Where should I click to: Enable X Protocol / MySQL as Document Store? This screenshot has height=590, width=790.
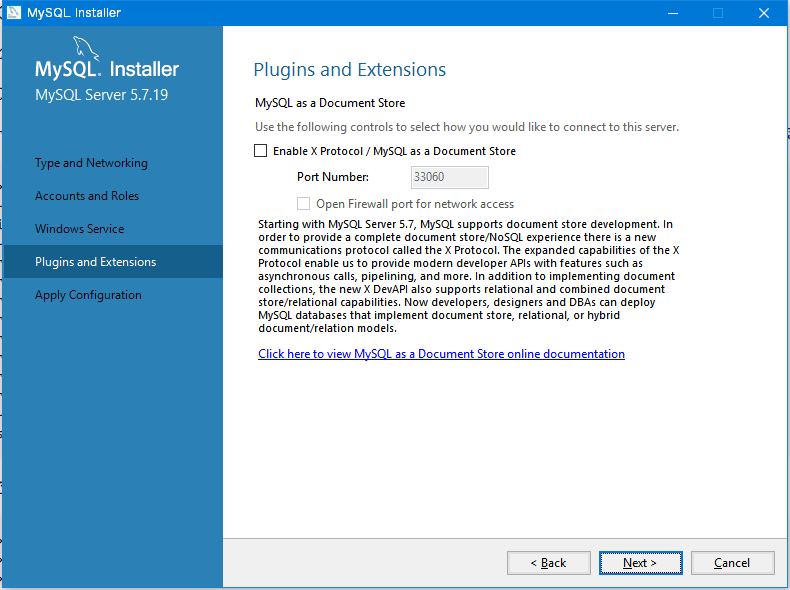pyautogui.click(x=261, y=151)
